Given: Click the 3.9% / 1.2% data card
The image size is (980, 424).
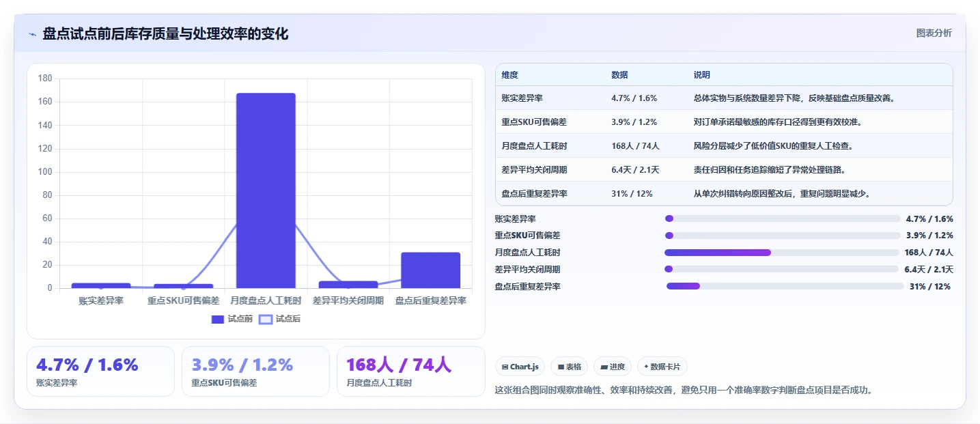Looking at the screenshot, I should pyautogui.click(x=255, y=371).
